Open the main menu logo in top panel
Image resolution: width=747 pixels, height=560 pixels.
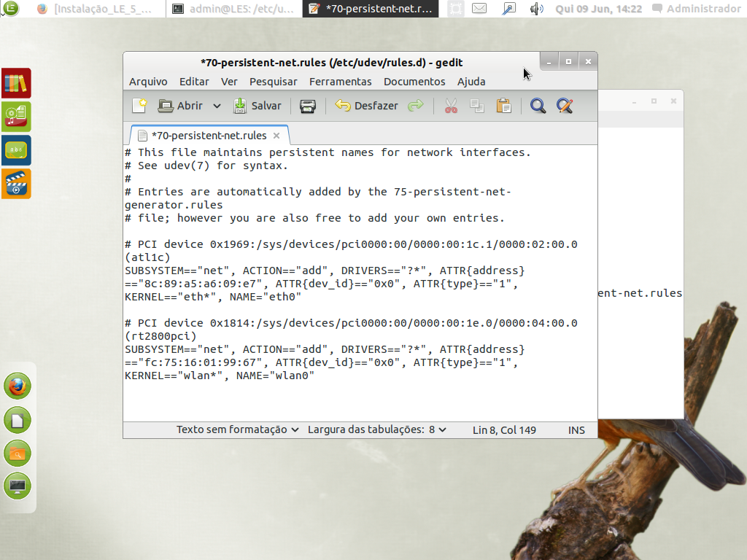point(10,8)
